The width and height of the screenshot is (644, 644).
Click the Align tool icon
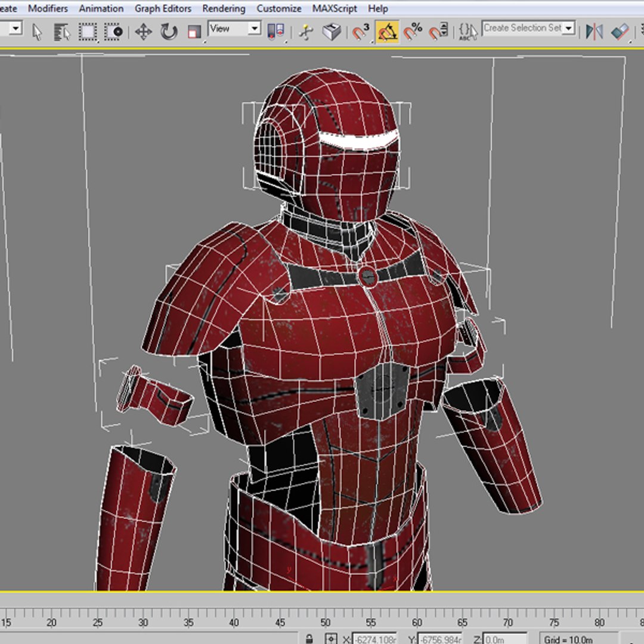(x=620, y=32)
